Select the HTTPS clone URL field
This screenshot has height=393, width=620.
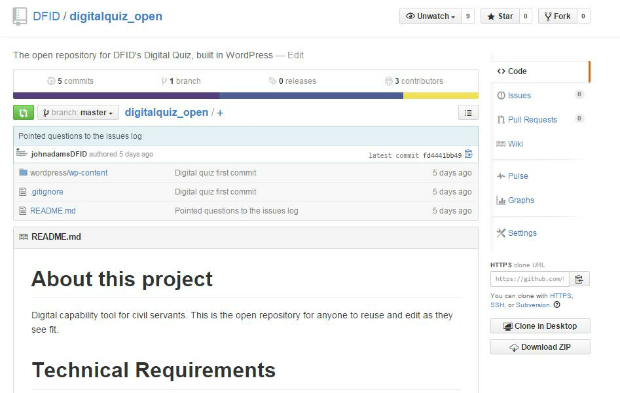(530, 279)
